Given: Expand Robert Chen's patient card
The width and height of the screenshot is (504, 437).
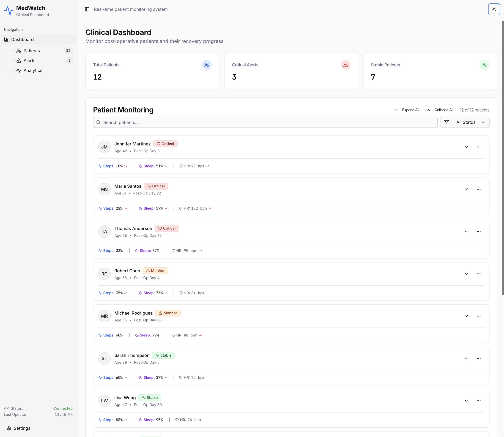Looking at the screenshot, I should tap(466, 274).
